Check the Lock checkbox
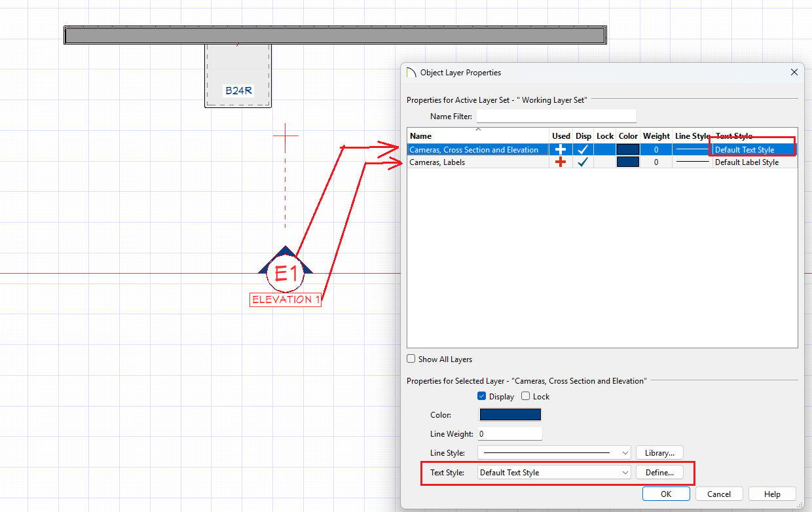Screen dimensions: 812x512 pos(526,396)
